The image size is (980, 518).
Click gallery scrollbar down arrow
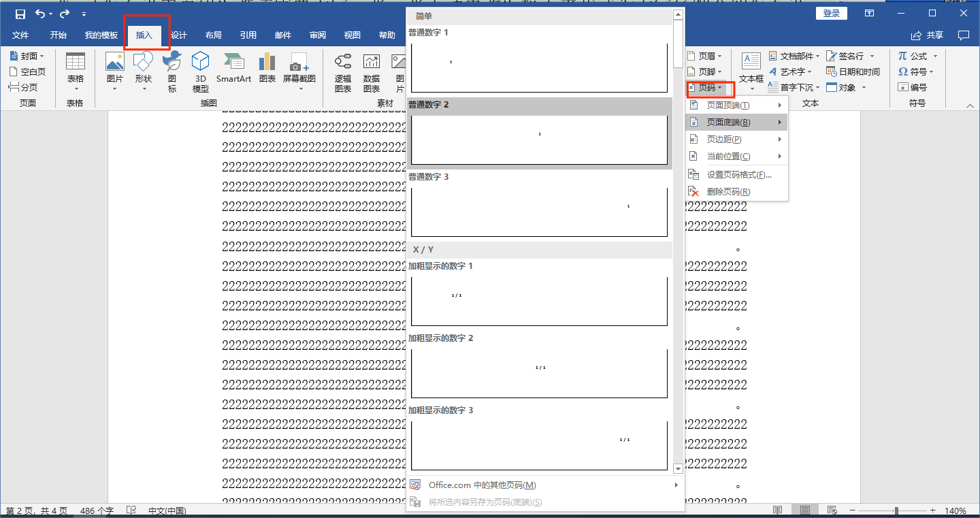click(678, 468)
